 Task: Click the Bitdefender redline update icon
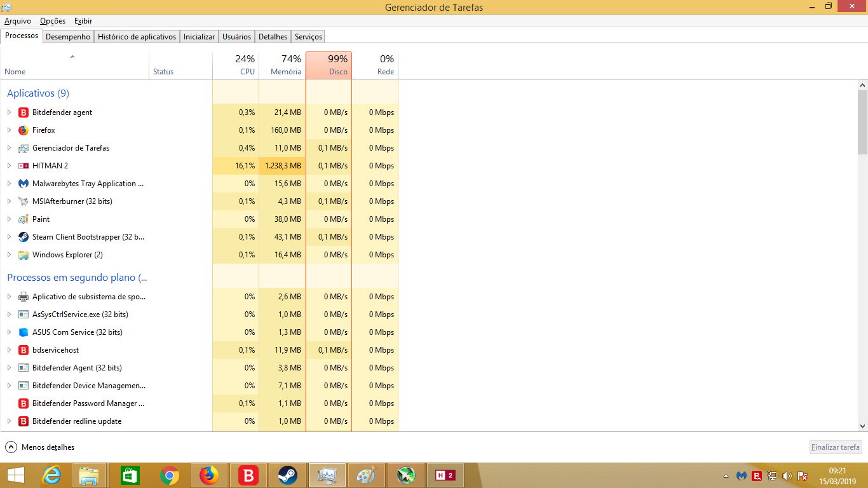[24, 421]
